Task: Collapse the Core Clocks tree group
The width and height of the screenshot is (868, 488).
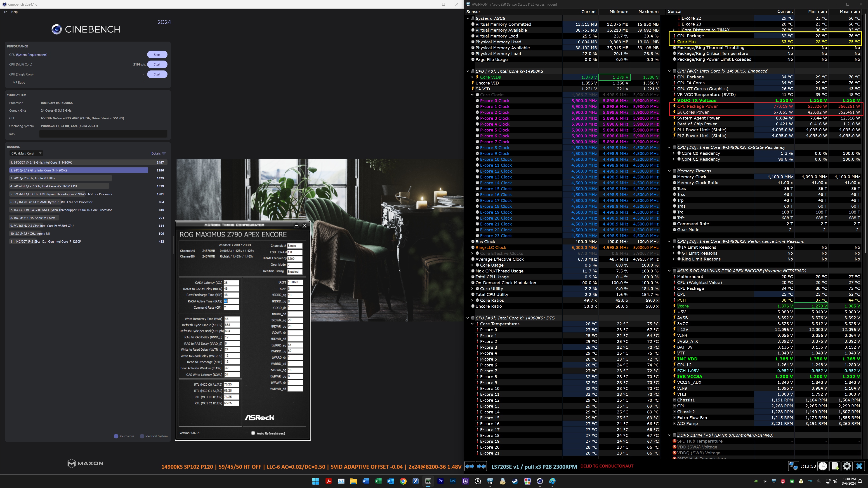Action: (x=472, y=95)
